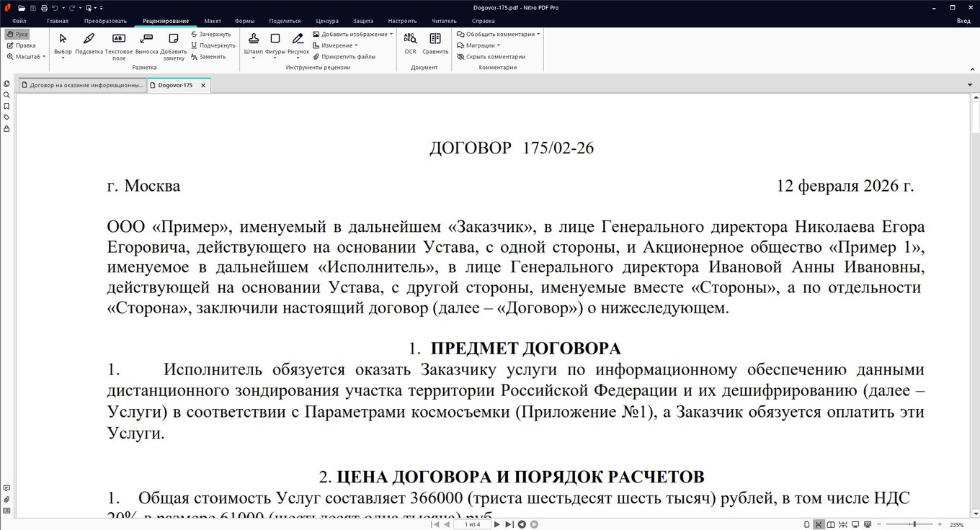This screenshot has height=530, width=980.
Task: Switch to the Защита ribbon tab
Action: 363,21
